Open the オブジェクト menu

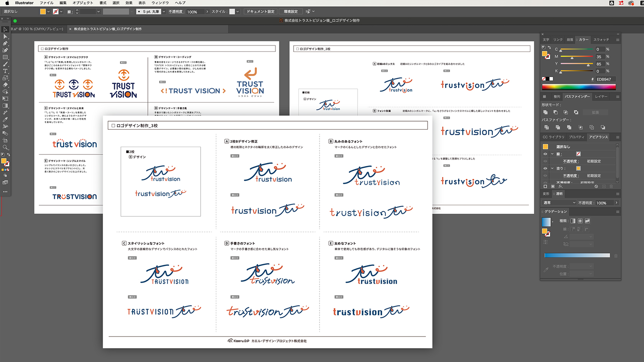tap(83, 3)
